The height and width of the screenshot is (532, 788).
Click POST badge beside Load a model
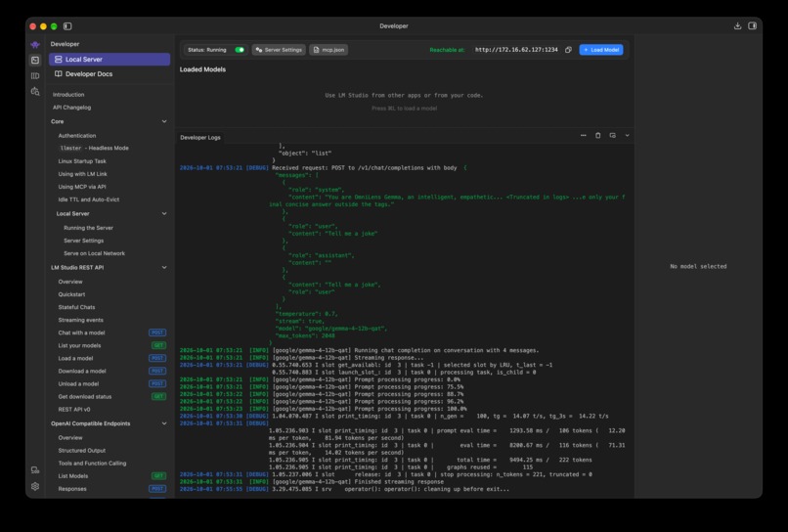tap(157, 359)
